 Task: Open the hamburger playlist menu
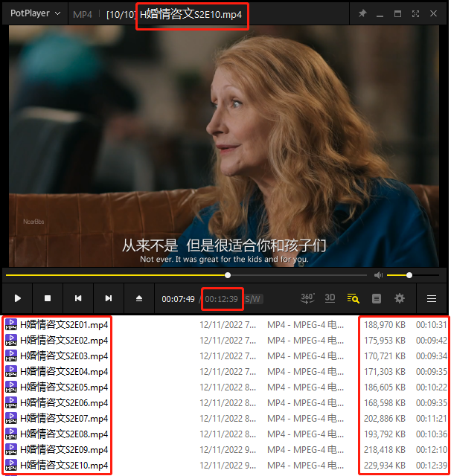coord(432,299)
